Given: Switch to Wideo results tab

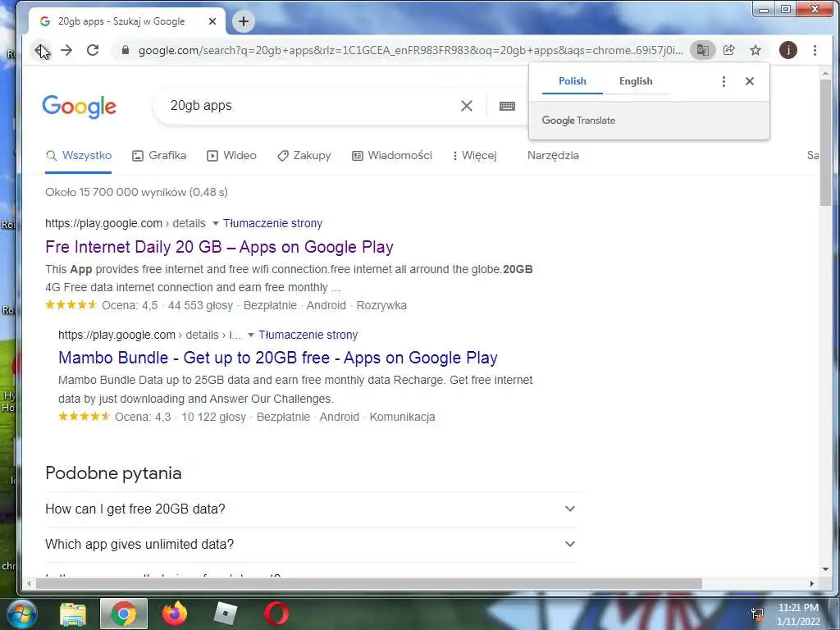Looking at the screenshot, I should [x=231, y=156].
